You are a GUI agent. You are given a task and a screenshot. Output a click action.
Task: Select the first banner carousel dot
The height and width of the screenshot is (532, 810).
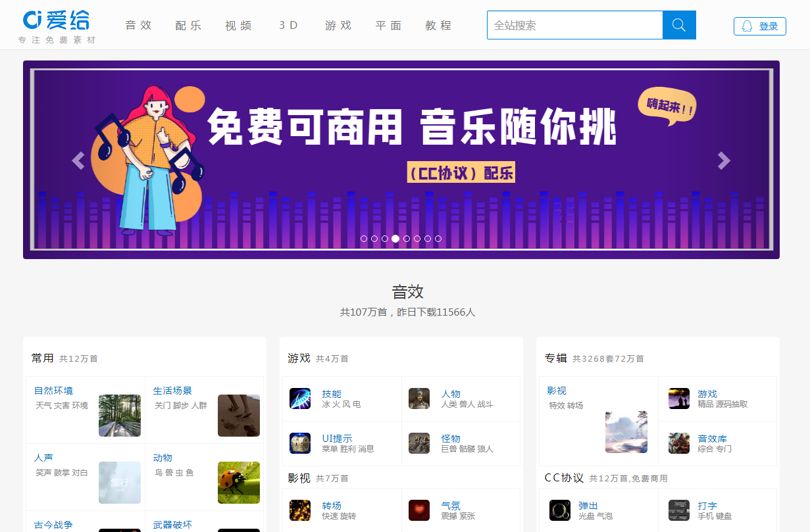tap(364, 239)
